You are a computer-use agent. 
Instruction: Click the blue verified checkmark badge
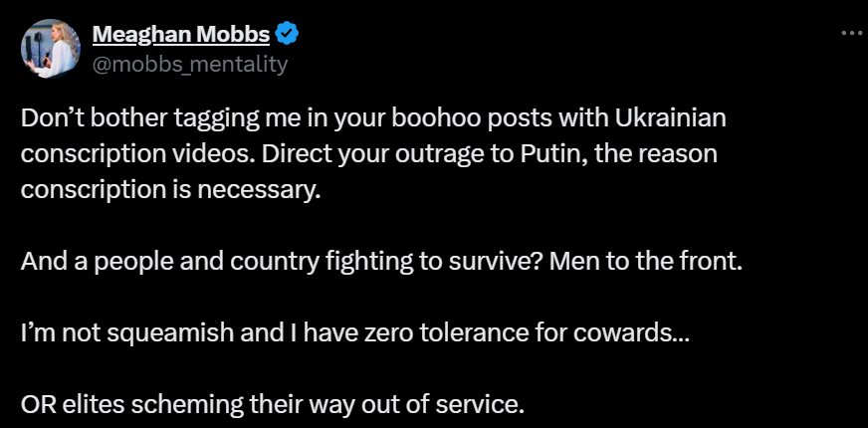(x=288, y=35)
